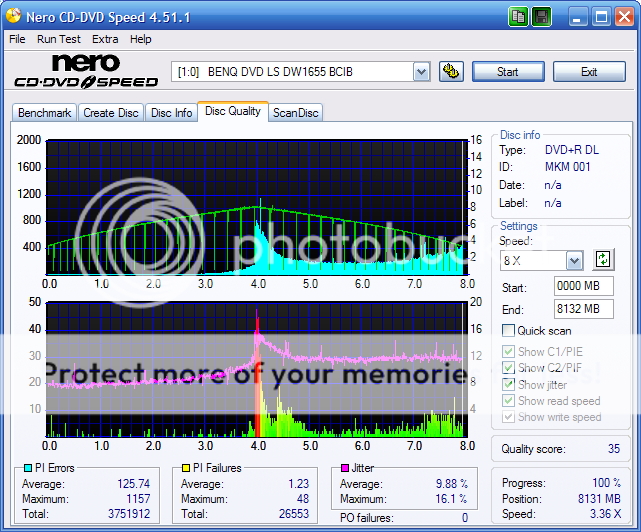The width and height of the screenshot is (641, 532).
Task: Click the magenta Jitter legend square
Action: pyautogui.click(x=345, y=468)
